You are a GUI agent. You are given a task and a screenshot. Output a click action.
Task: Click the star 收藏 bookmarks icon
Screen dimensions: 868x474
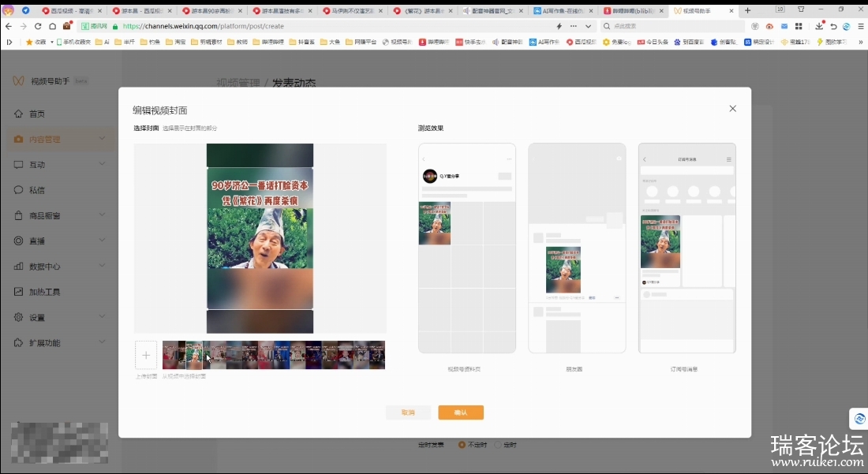(x=29, y=42)
